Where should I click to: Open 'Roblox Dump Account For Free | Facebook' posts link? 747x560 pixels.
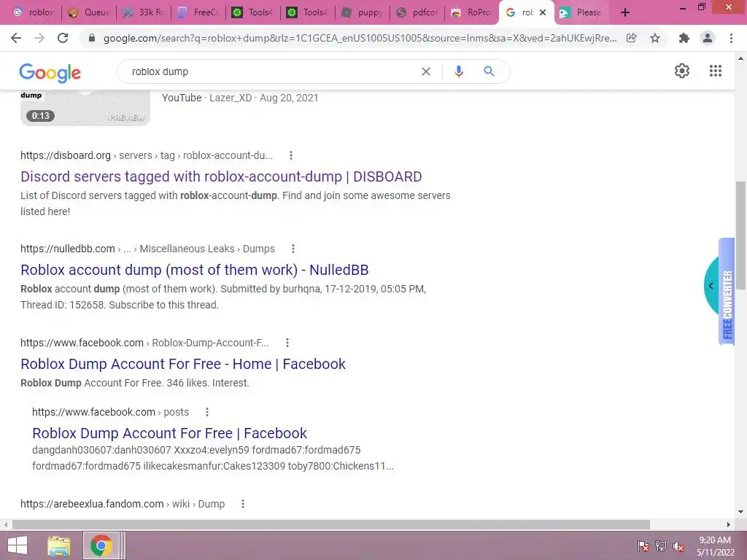pos(169,433)
